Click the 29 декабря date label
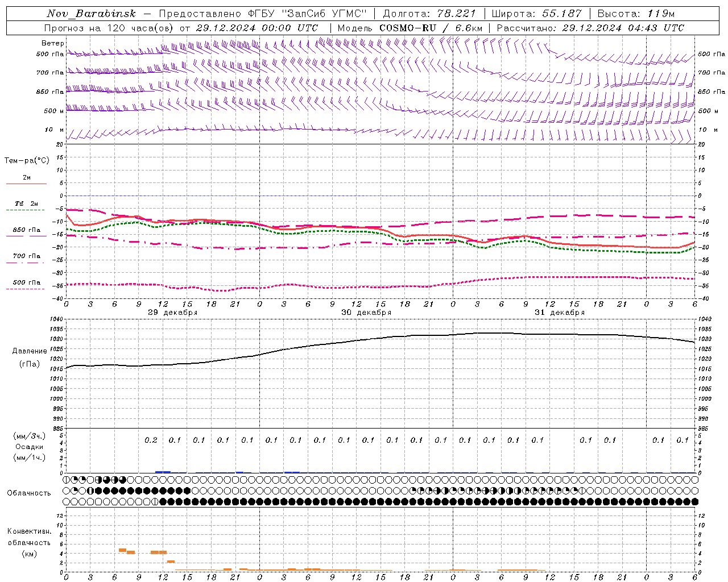728x582 pixels. 173,313
